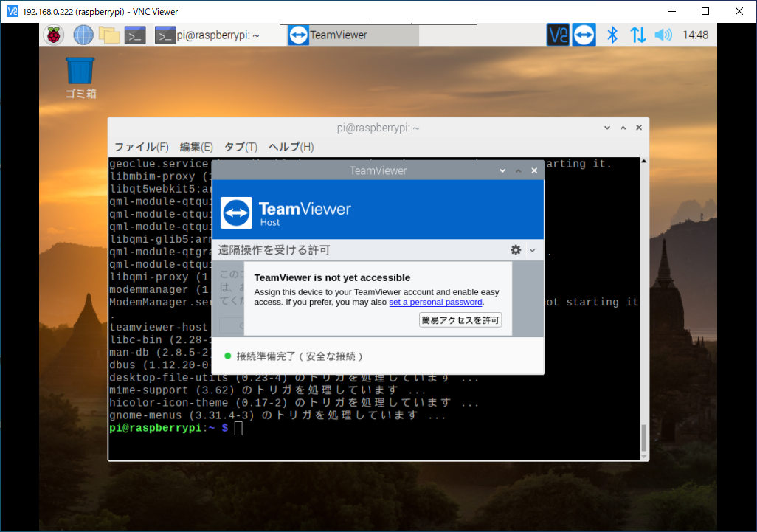Launch terminal from the panel launcher
Screen dimensions: 757x532
(135, 35)
